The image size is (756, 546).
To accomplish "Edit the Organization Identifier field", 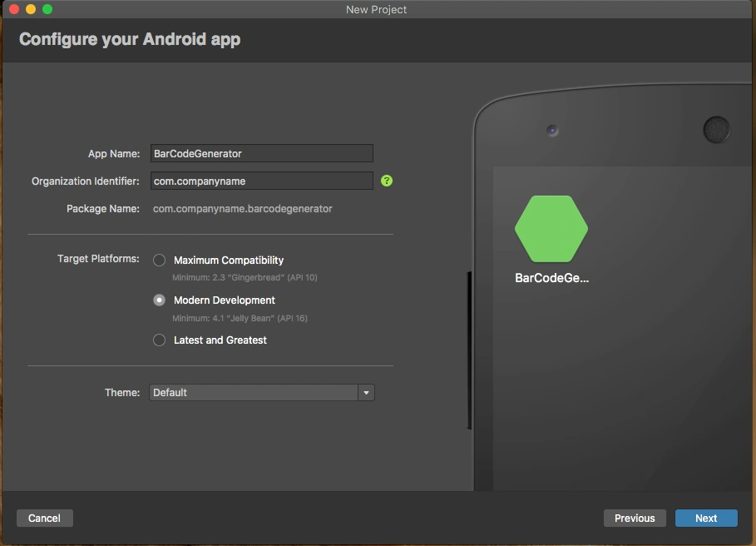I will click(262, 181).
